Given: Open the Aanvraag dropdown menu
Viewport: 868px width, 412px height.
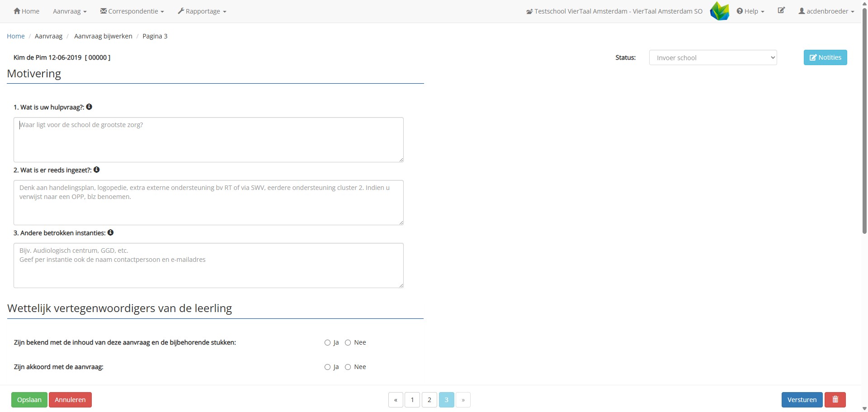Looking at the screenshot, I should pyautogui.click(x=70, y=11).
